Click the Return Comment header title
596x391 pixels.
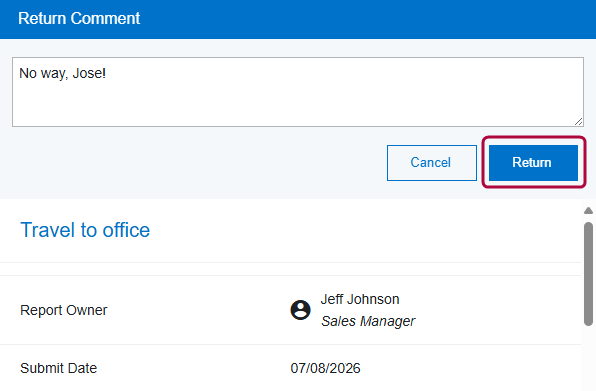(79, 18)
